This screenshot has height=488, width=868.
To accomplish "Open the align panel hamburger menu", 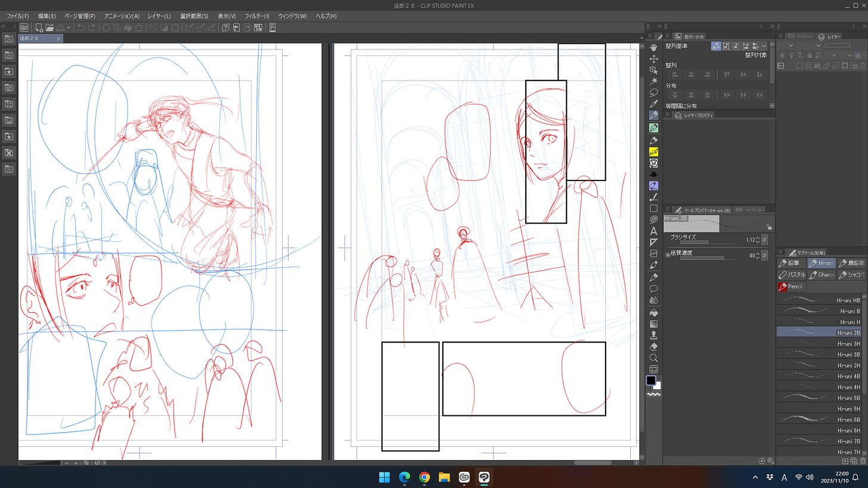I will point(669,36).
